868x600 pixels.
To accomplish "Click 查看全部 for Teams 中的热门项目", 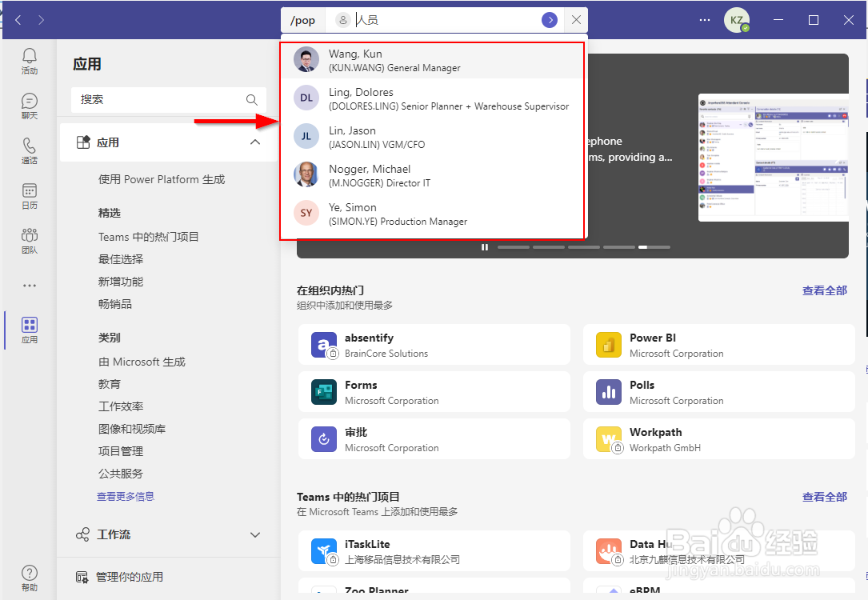I will [x=825, y=497].
